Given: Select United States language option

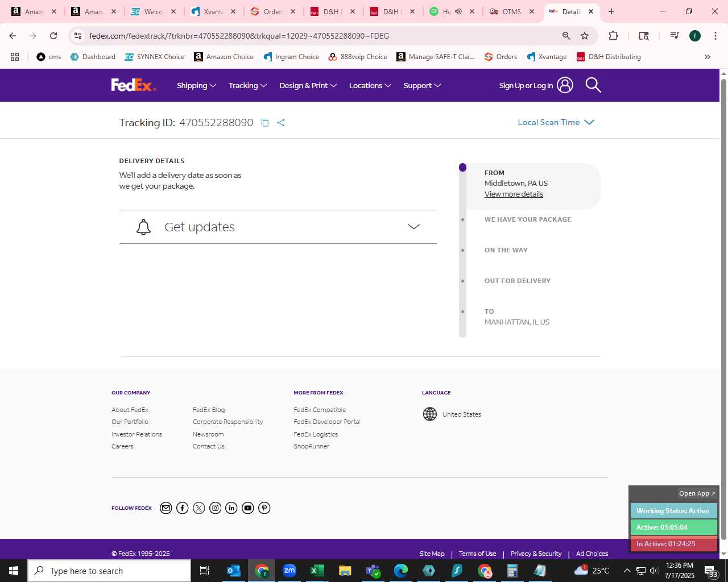Looking at the screenshot, I should pyautogui.click(x=462, y=414).
